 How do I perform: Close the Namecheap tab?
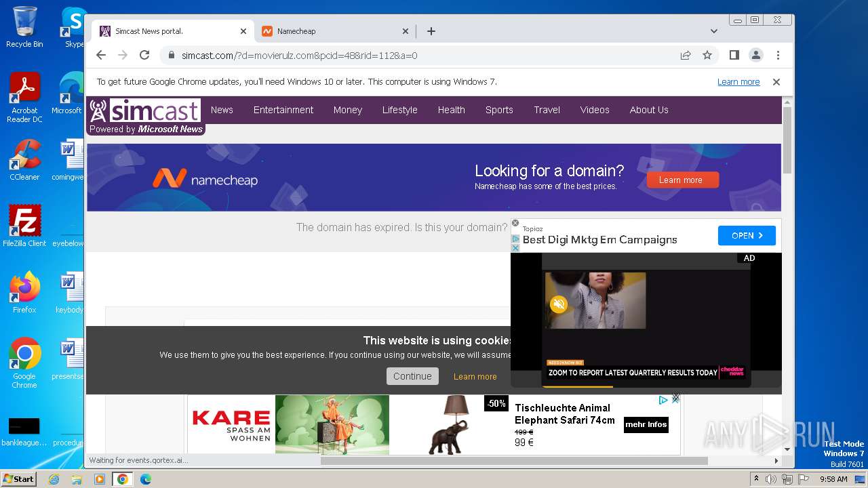click(406, 31)
